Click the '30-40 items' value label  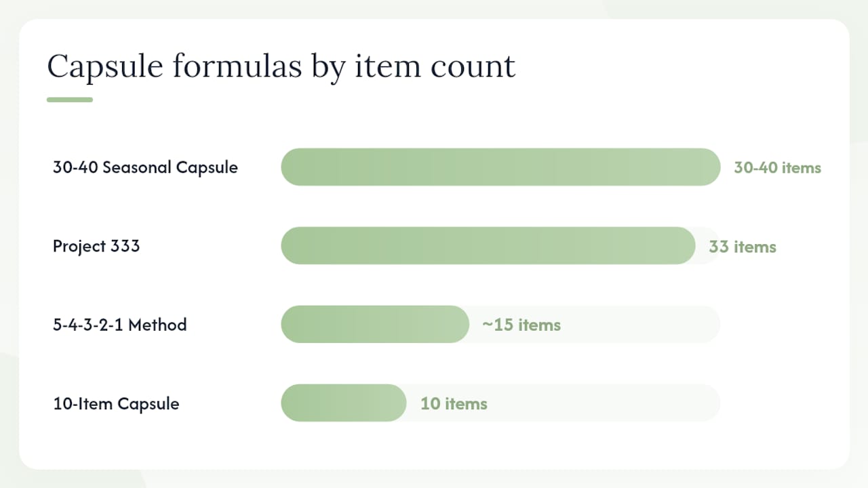pos(777,167)
